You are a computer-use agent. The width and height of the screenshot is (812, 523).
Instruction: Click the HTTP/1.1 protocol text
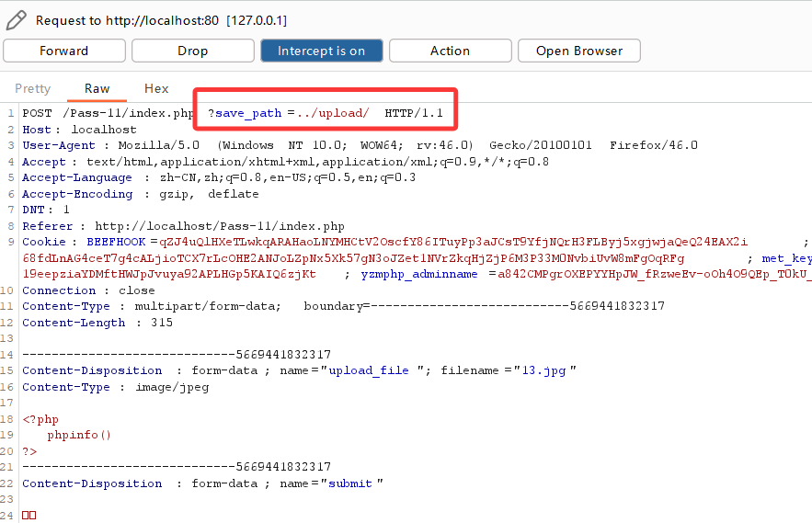click(414, 113)
